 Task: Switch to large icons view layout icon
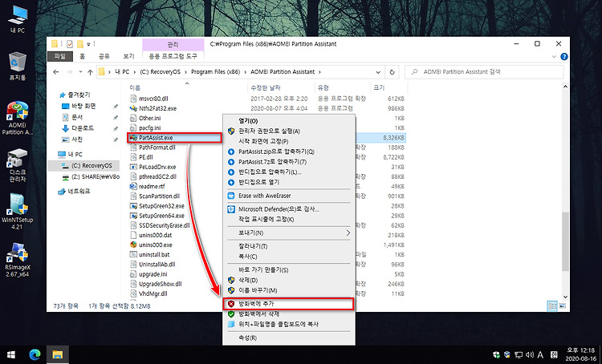(x=563, y=305)
